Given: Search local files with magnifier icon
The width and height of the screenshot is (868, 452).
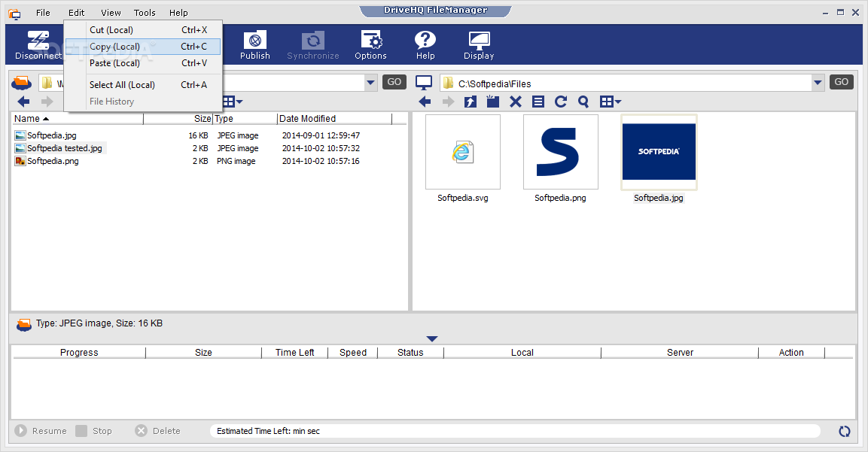Looking at the screenshot, I should click(x=583, y=102).
